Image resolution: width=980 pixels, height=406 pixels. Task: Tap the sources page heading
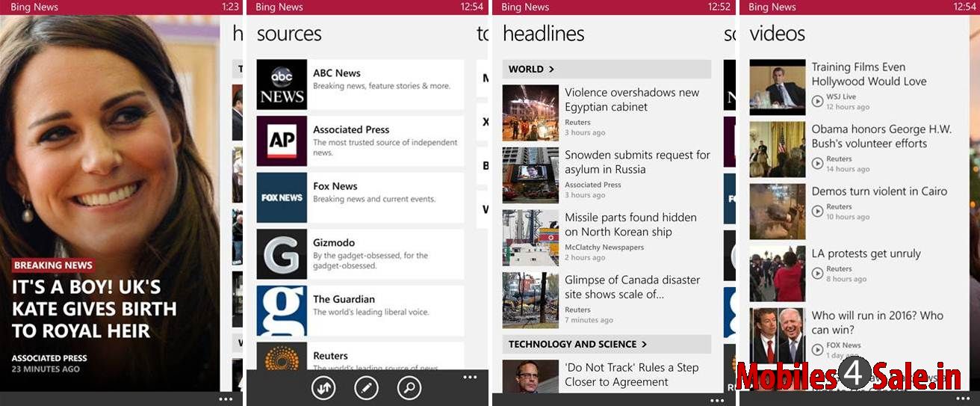tap(289, 34)
